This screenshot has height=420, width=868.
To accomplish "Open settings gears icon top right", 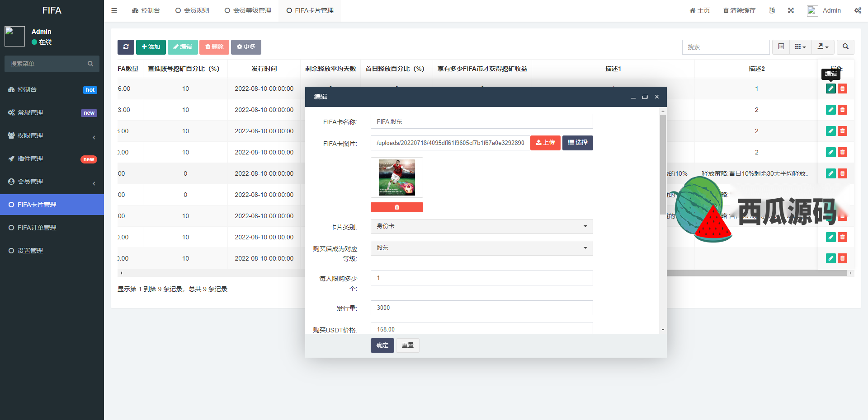I will [x=858, y=10].
